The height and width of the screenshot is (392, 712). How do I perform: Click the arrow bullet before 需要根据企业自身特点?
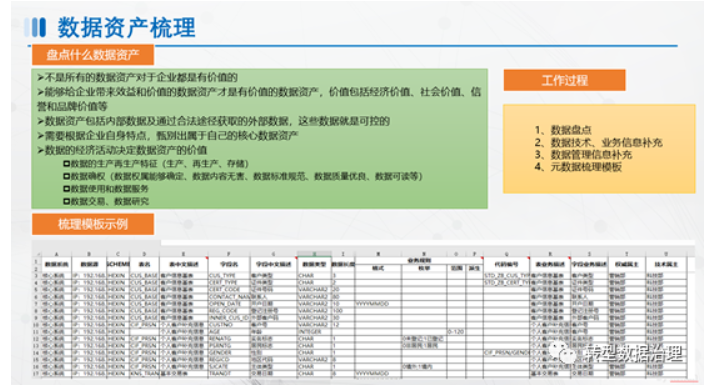(40, 136)
